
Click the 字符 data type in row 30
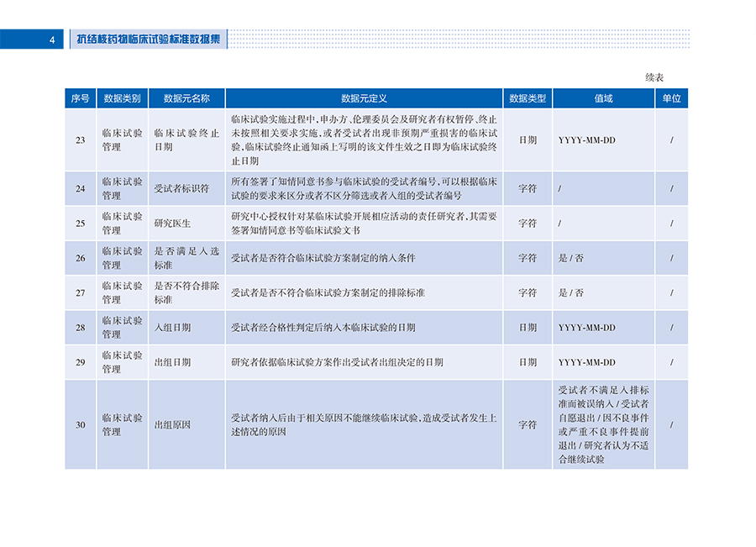pos(528,425)
